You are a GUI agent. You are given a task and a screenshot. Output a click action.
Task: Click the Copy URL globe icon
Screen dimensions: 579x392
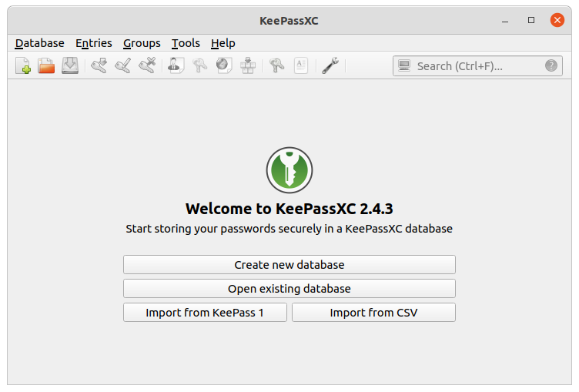(224, 66)
